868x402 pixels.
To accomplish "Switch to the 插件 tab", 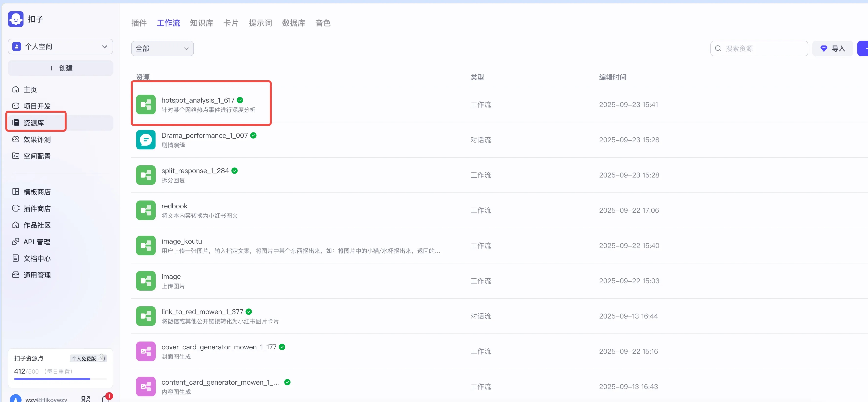I will coord(139,23).
